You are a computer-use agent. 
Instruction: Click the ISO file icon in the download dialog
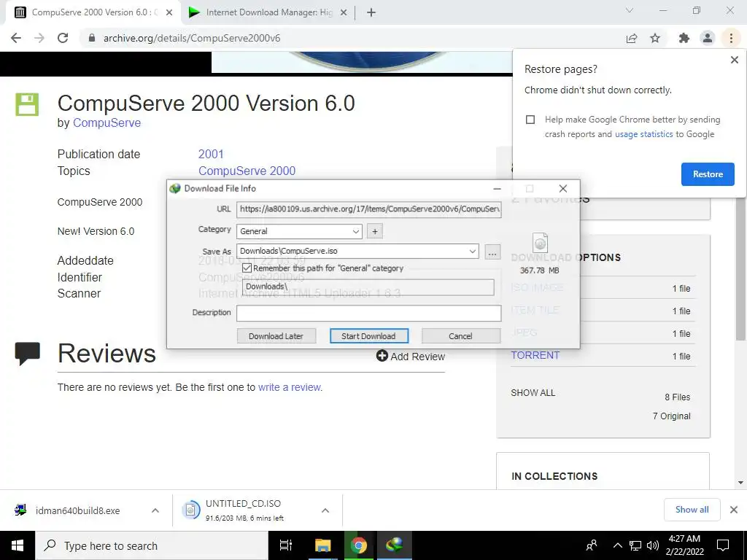[540, 243]
